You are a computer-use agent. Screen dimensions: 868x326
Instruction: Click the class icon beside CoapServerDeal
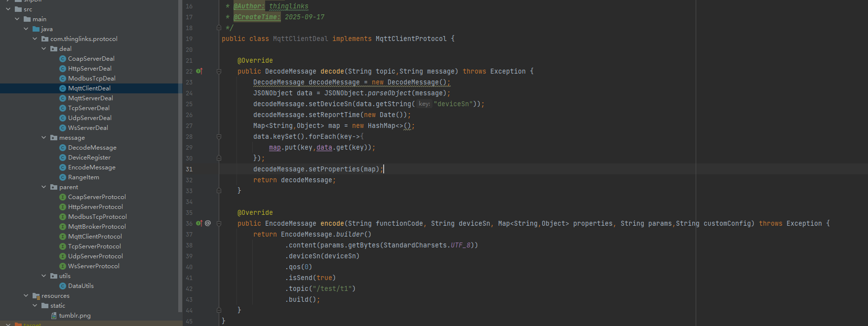click(x=63, y=59)
